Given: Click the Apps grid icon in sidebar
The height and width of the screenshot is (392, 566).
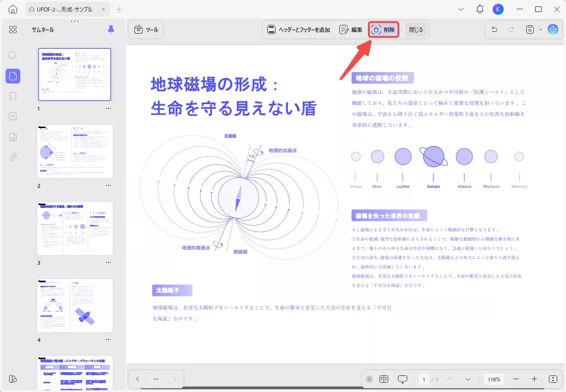Looking at the screenshot, I should coord(13,30).
